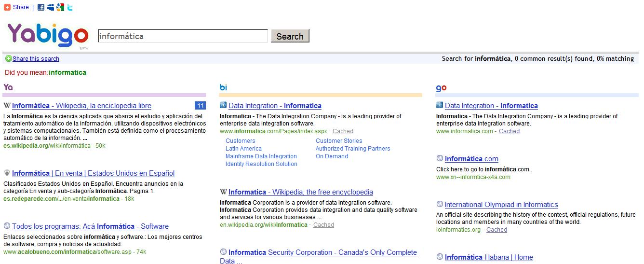Open the Cached link for en.wikipedia.org result

pyautogui.click(x=323, y=225)
